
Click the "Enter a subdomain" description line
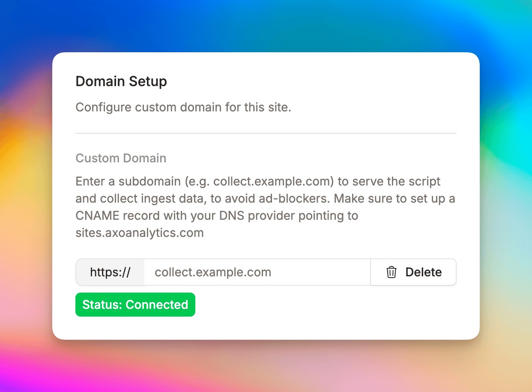click(258, 181)
